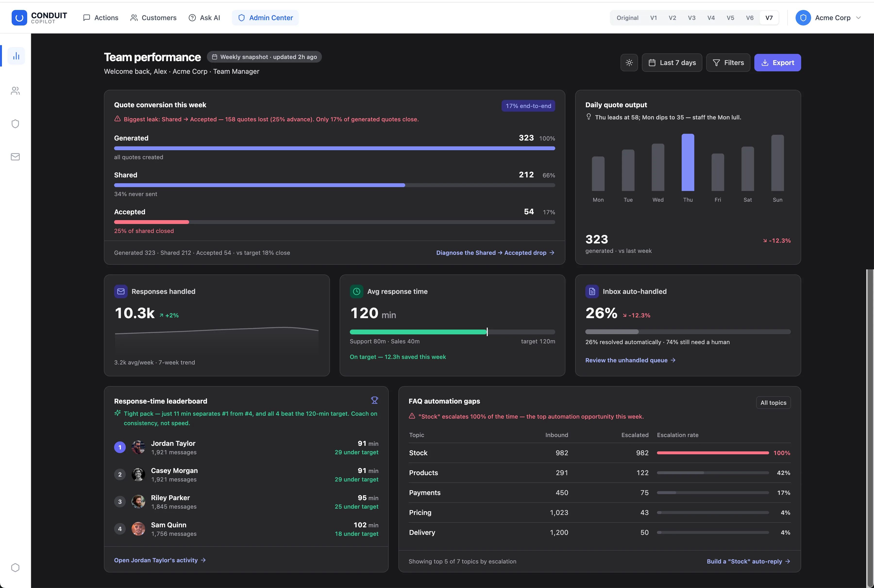
Task: Open the Filters dropdown
Action: pyautogui.click(x=728, y=63)
